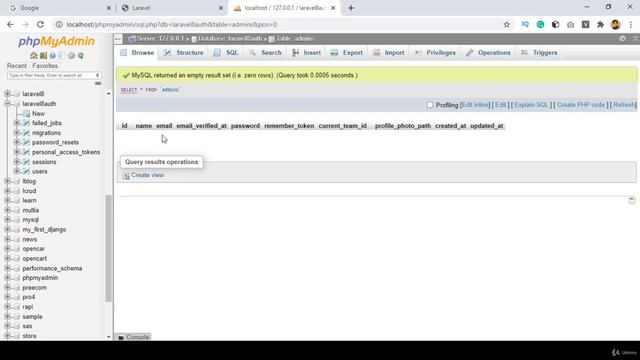Click the password_resets table icon
Screen dimensions: 640x360
pyautogui.click(x=27, y=142)
